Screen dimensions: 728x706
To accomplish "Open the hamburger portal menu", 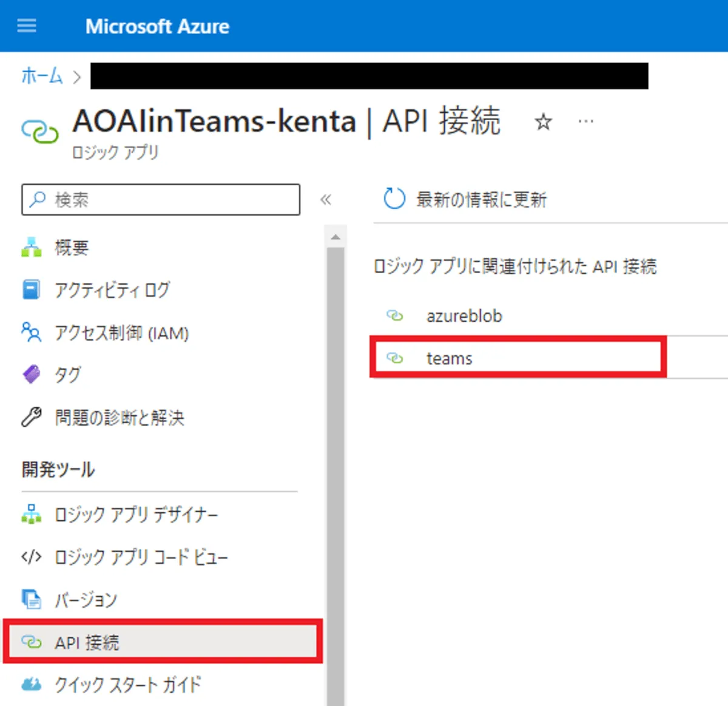I will 27,26.
